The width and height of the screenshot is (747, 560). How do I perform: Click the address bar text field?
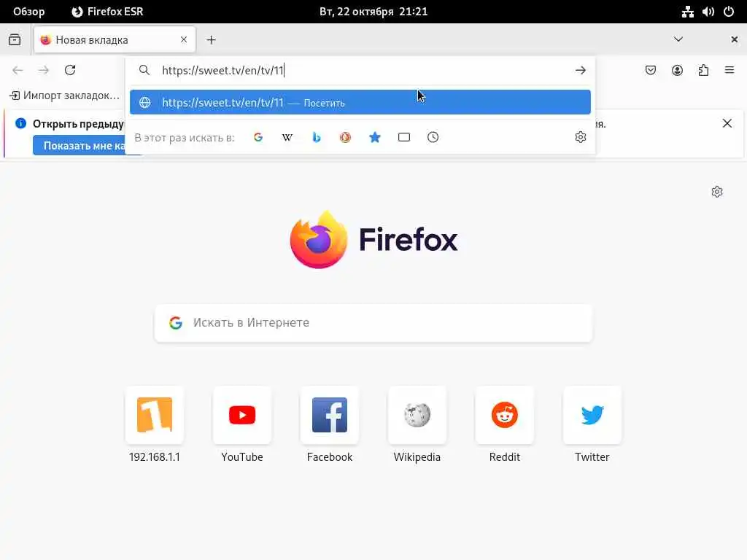pos(360,71)
